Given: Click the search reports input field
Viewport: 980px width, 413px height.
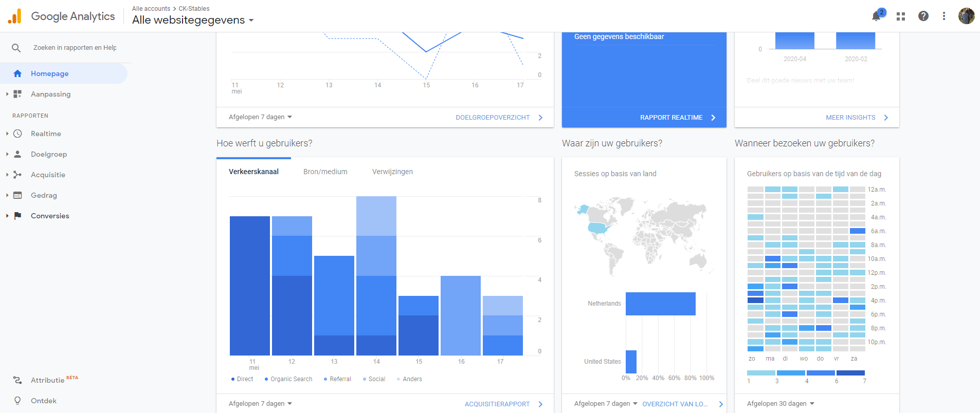Looking at the screenshot, I should coord(75,48).
